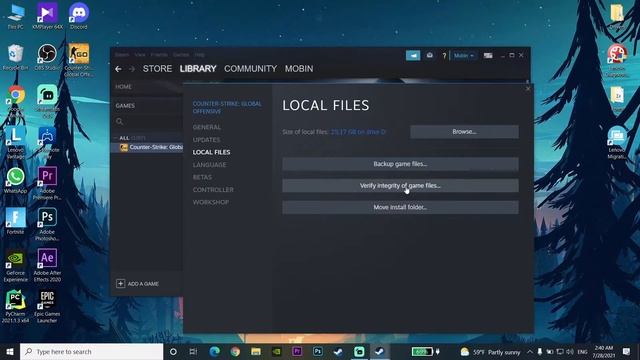Open File Explorer from taskbar

click(x=256, y=351)
